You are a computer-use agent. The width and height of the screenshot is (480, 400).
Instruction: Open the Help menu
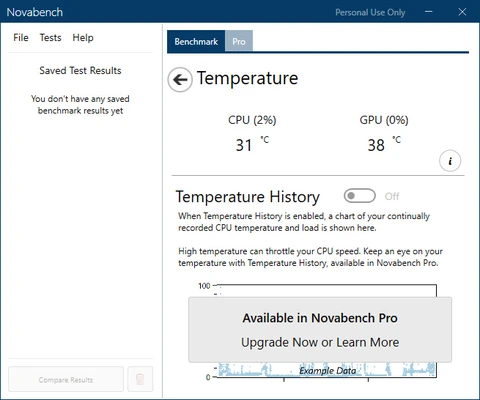point(83,38)
